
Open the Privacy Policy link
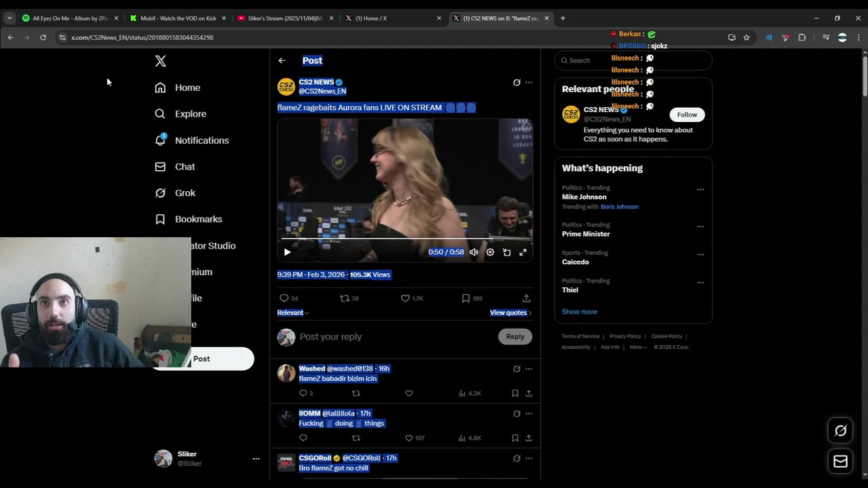(x=625, y=336)
